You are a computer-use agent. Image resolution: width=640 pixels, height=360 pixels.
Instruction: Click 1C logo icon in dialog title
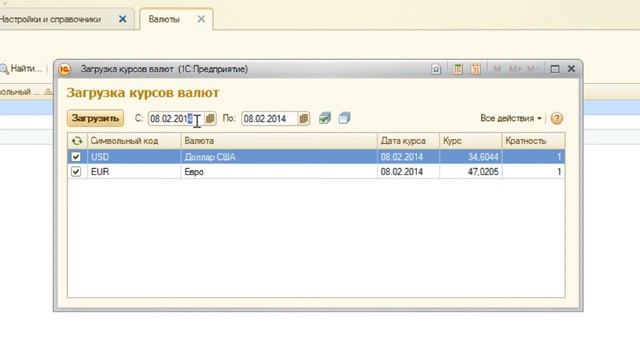(x=64, y=69)
